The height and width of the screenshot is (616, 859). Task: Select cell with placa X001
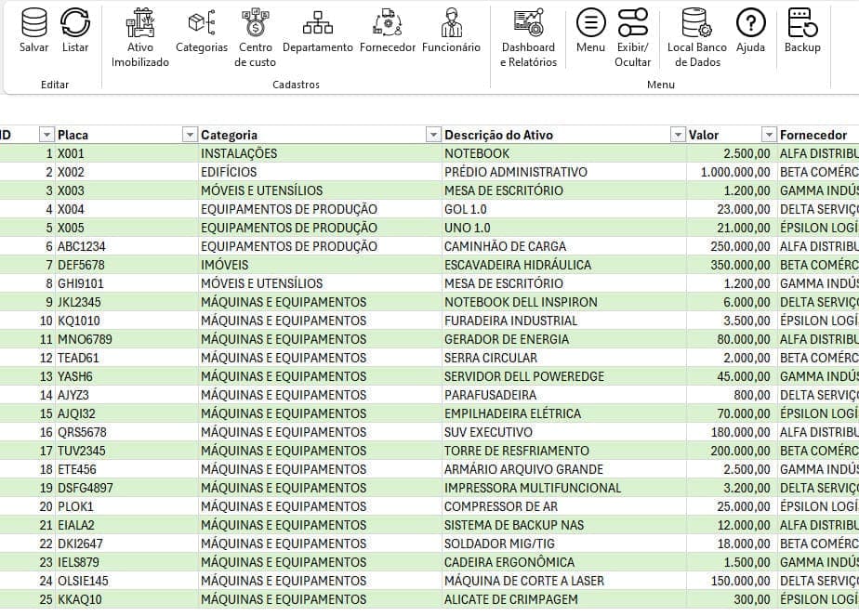tap(126, 153)
